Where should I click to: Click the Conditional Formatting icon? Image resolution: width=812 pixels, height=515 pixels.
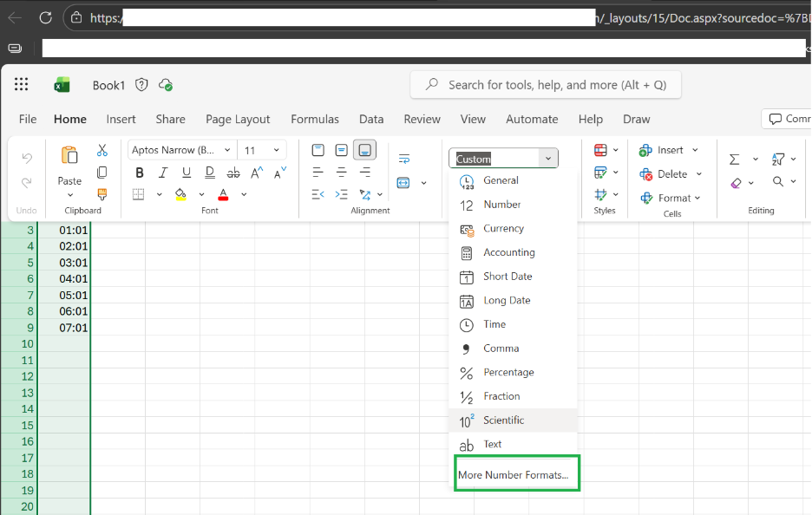tap(600, 150)
